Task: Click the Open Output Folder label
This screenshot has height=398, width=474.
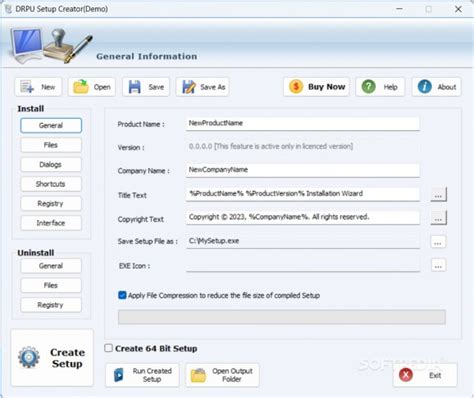Action: coord(232,375)
